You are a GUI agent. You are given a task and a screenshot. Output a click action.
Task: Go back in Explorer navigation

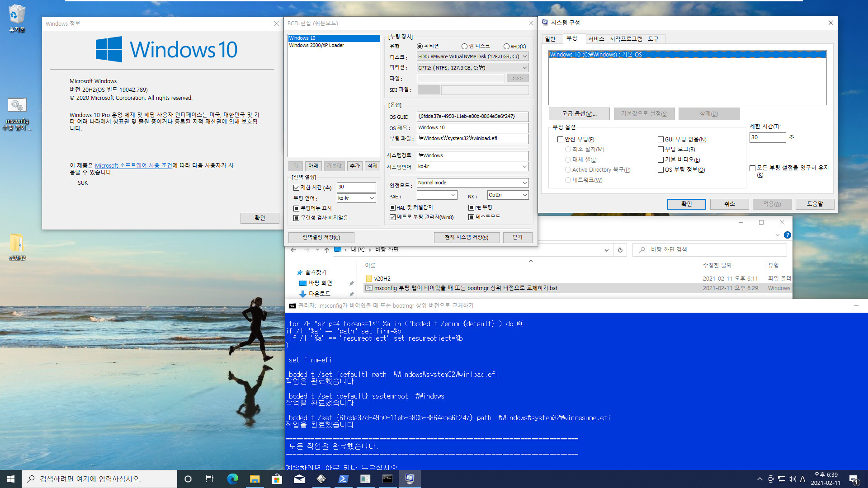[293, 250]
